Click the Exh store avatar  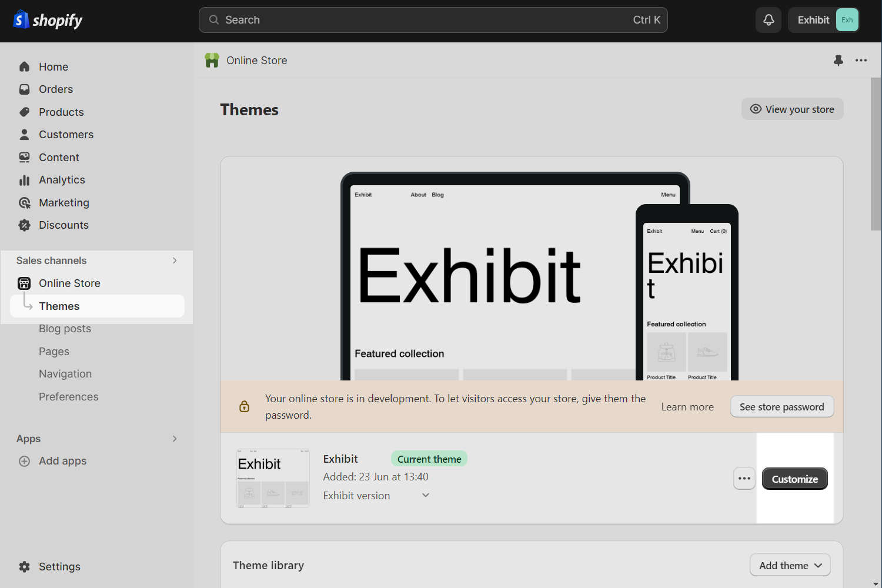[x=847, y=20]
